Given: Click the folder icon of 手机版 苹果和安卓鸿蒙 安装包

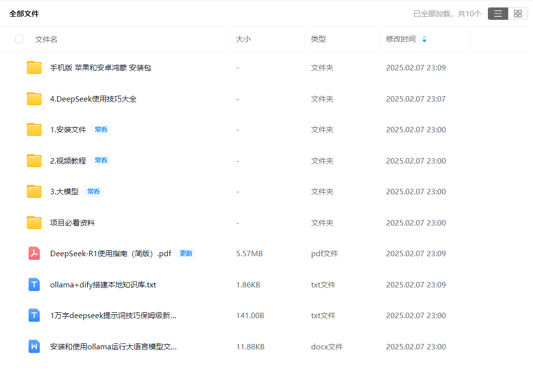Looking at the screenshot, I should point(33,67).
